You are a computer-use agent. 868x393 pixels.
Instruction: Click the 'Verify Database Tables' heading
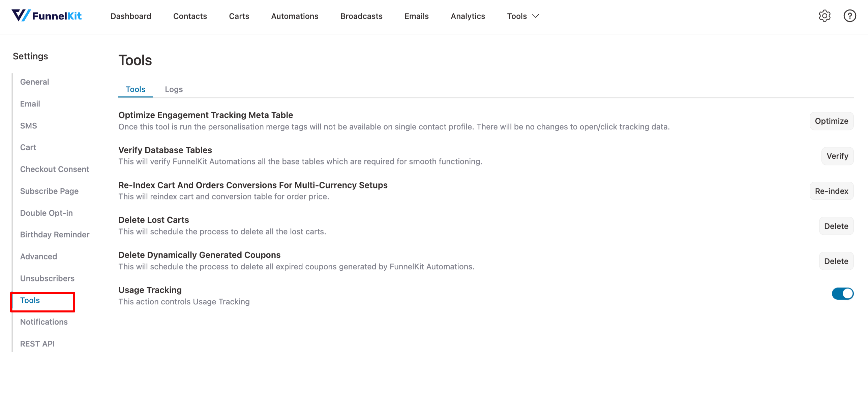[165, 150]
